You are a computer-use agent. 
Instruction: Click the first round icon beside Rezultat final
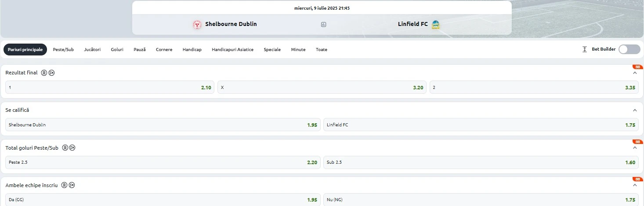coord(44,73)
